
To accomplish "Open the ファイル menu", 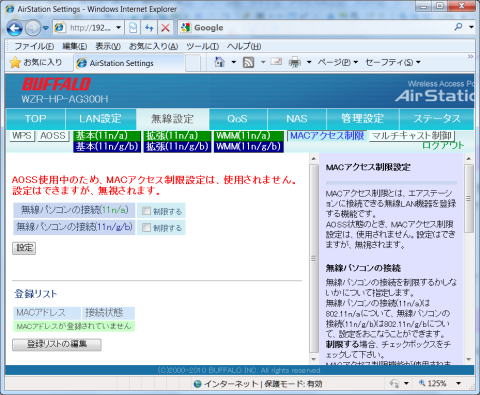I will 34,46.
